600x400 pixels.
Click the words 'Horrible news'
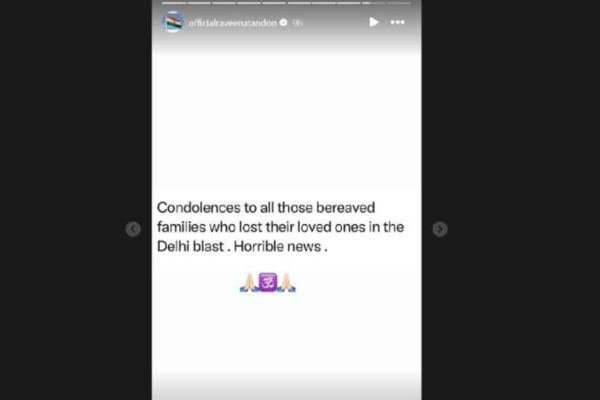tap(277, 246)
